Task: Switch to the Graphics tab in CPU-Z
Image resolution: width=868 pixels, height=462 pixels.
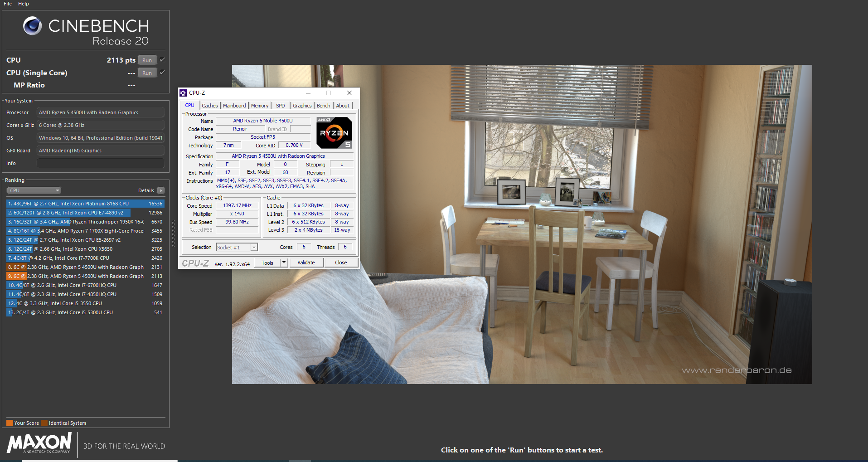Action: click(x=302, y=106)
